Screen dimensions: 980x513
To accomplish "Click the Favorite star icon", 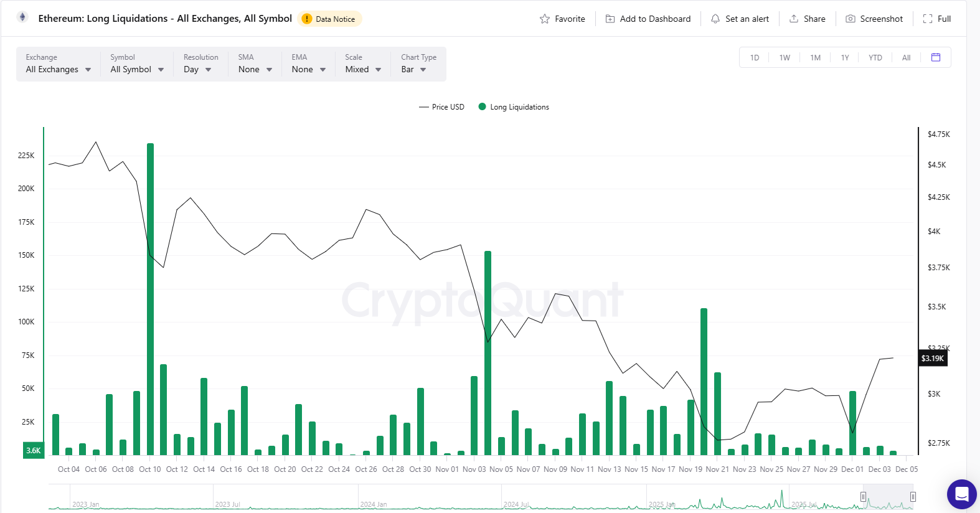I will click(x=545, y=19).
